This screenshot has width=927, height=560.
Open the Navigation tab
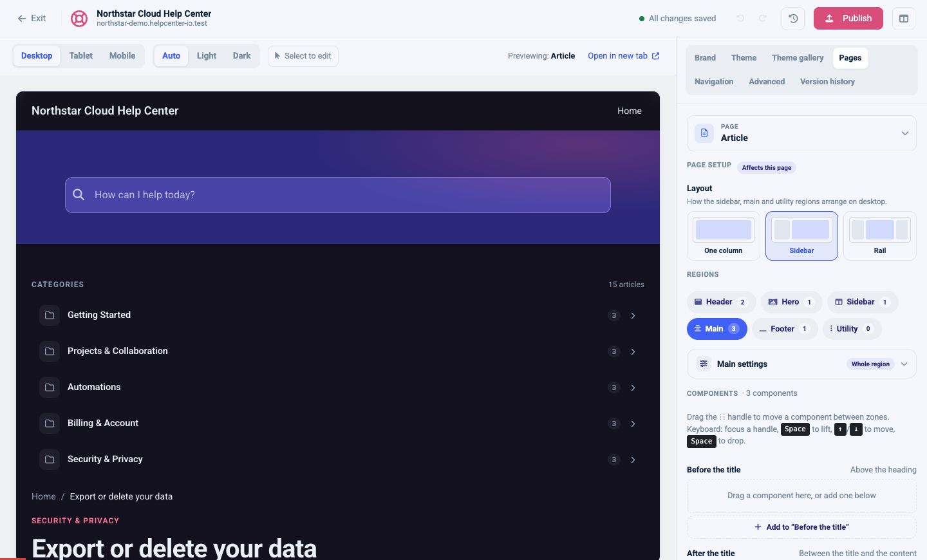[714, 82]
